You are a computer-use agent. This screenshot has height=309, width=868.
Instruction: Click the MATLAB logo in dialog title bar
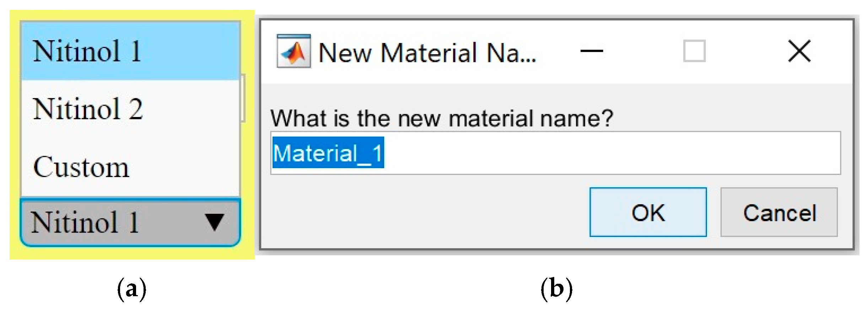pyautogui.click(x=294, y=51)
